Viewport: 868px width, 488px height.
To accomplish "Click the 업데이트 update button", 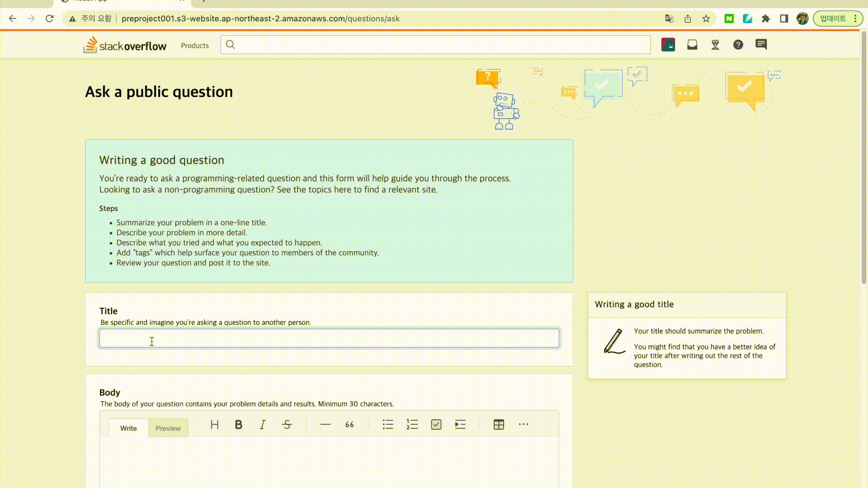I will pos(838,19).
